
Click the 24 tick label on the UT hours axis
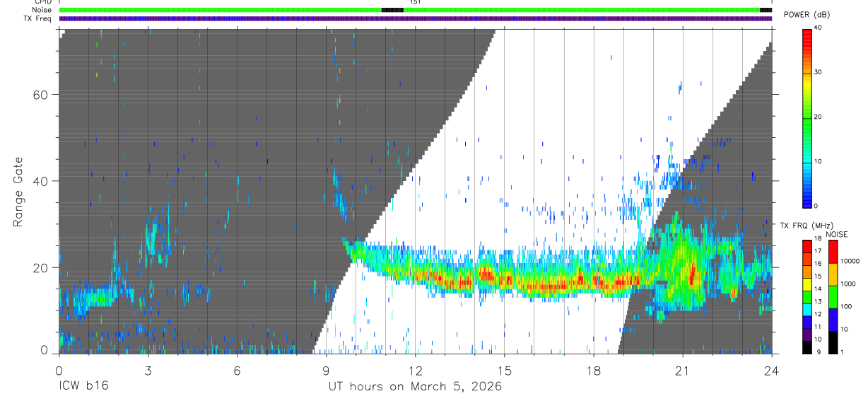point(772,369)
